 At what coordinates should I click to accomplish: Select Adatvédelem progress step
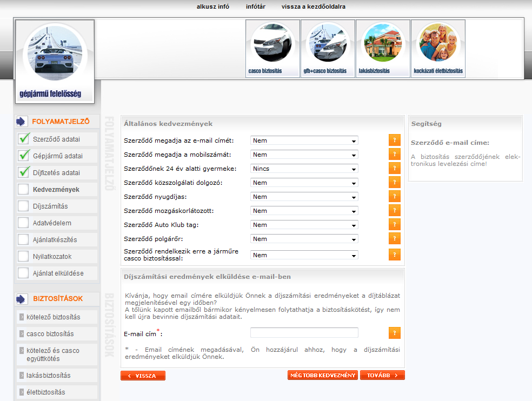point(52,223)
